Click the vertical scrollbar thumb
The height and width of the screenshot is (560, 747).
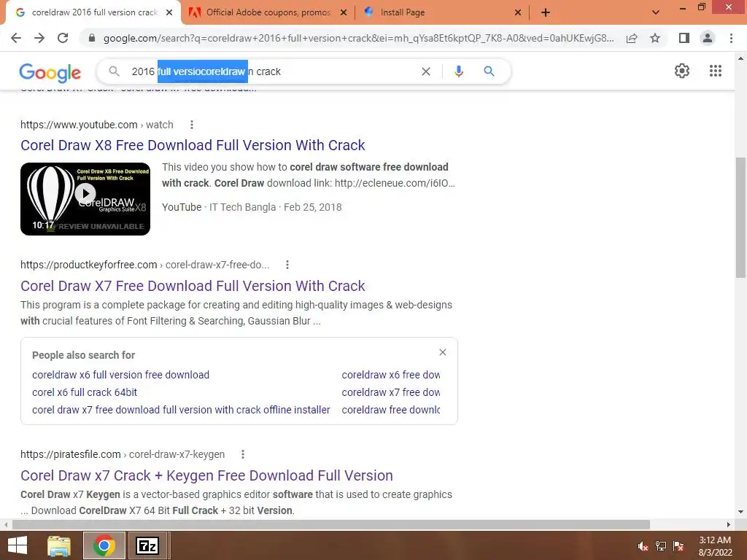click(740, 217)
